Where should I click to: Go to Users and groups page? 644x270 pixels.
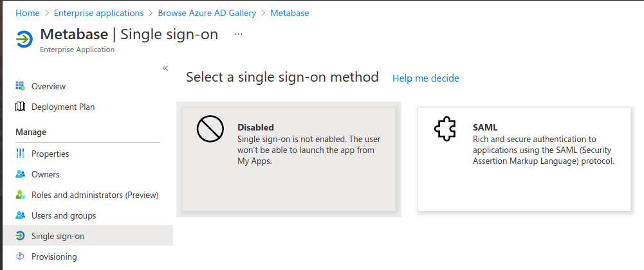[x=64, y=215]
